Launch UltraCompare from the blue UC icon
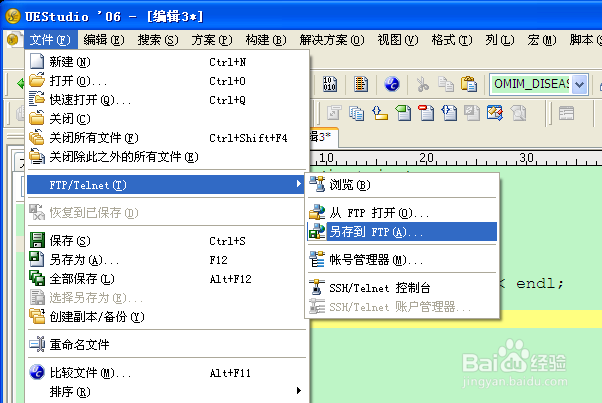The width and height of the screenshot is (602, 403). pyautogui.click(x=392, y=84)
